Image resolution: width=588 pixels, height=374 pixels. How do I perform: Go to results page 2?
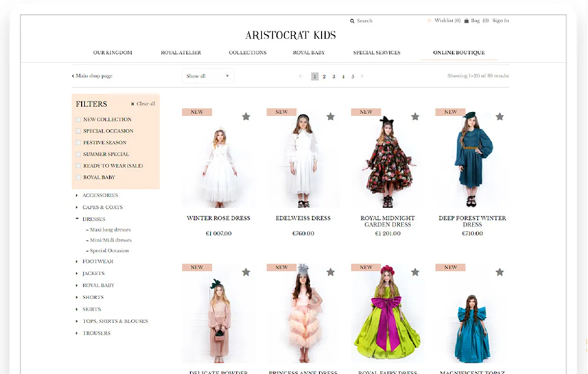click(x=324, y=76)
